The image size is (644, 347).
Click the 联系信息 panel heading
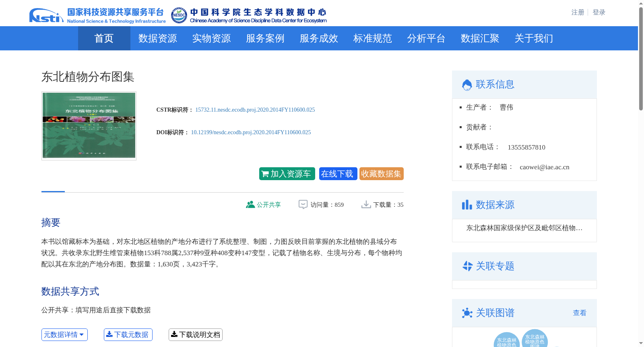(x=495, y=85)
